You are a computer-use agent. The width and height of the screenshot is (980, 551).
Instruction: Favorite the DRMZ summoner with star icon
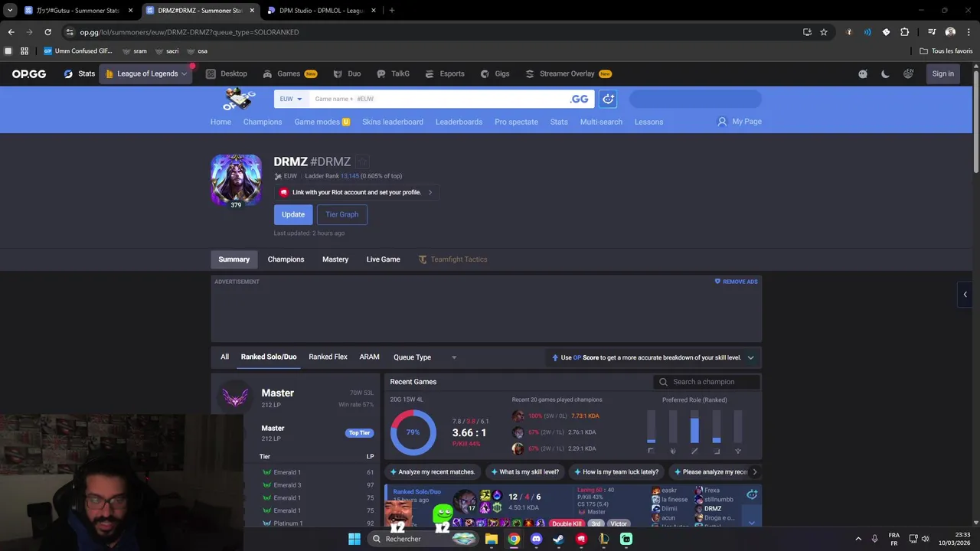tap(362, 161)
